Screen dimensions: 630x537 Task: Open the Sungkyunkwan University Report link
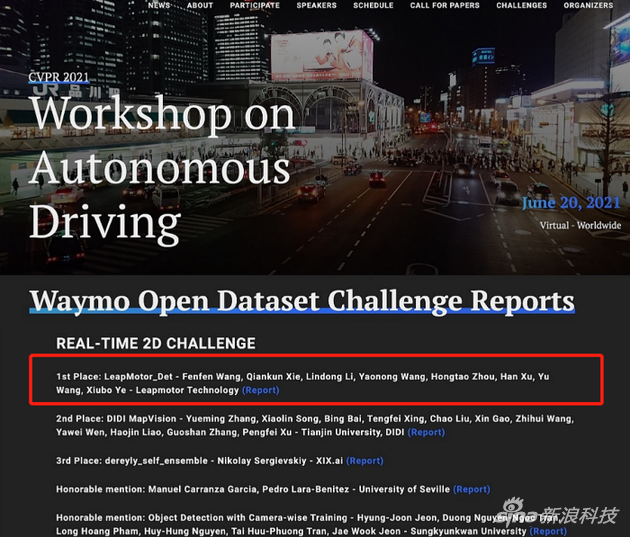548,531
